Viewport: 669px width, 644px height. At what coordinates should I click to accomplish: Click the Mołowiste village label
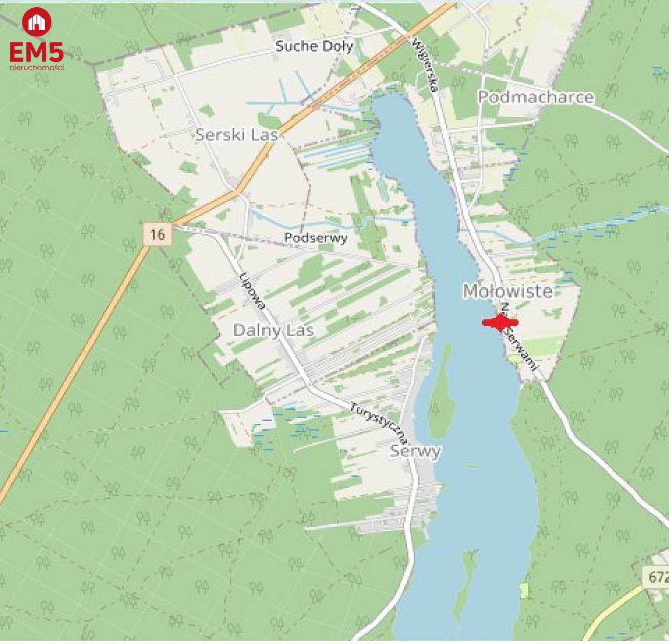(508, 291)
